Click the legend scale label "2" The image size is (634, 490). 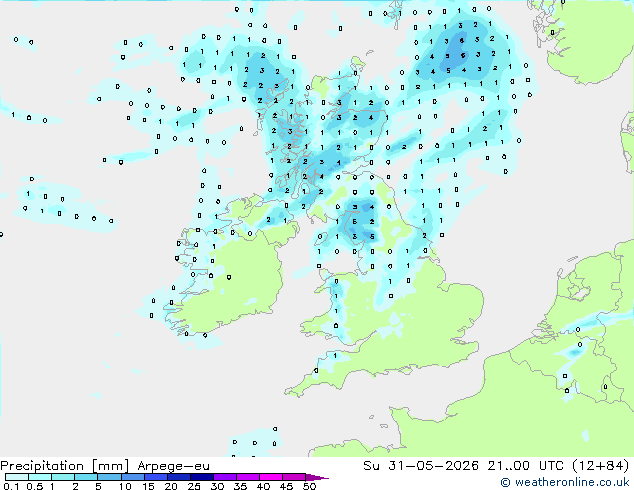pyautogui.click(x=75, y=486)
